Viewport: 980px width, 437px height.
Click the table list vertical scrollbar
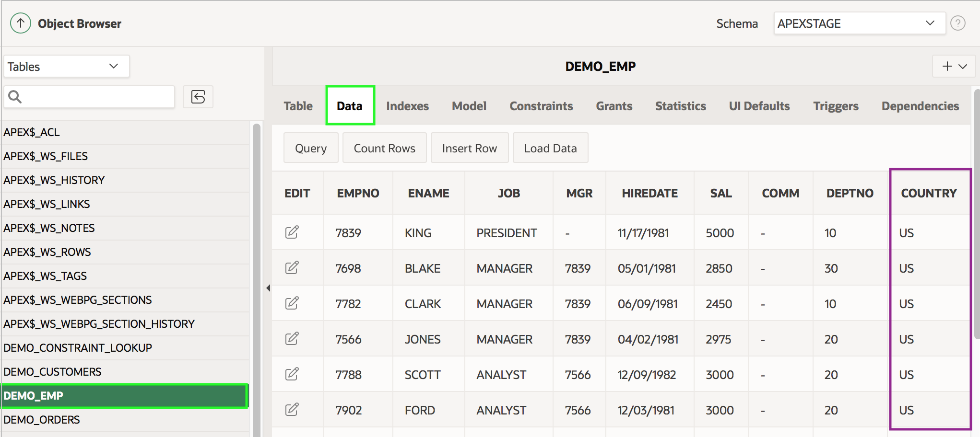click(x=257, y=278)
